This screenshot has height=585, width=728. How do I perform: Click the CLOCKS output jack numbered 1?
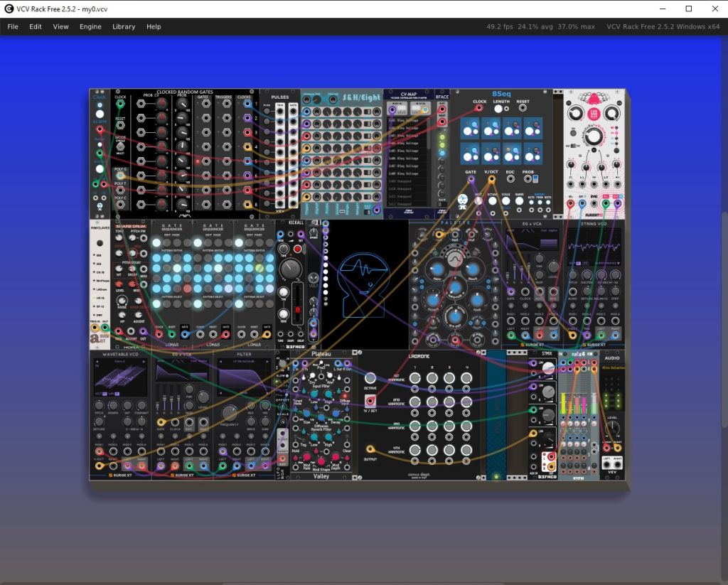tap(247, 104)
